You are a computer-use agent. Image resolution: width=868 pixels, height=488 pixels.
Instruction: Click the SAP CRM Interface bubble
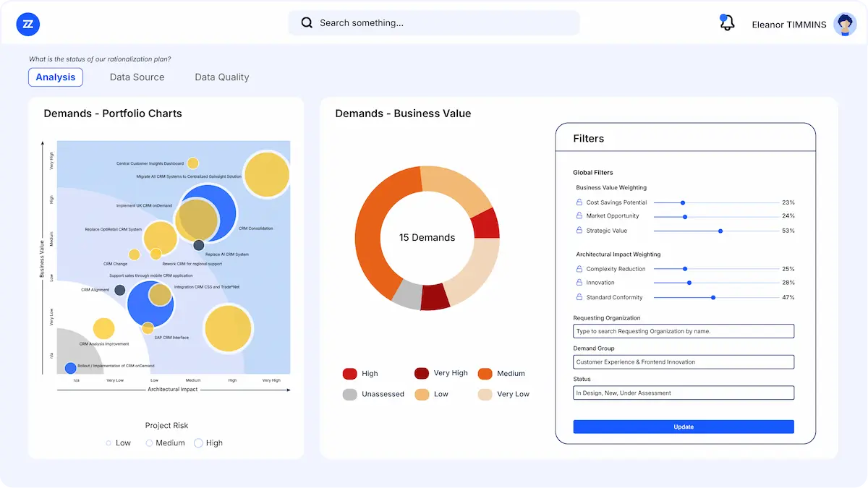tap(148, 328)
